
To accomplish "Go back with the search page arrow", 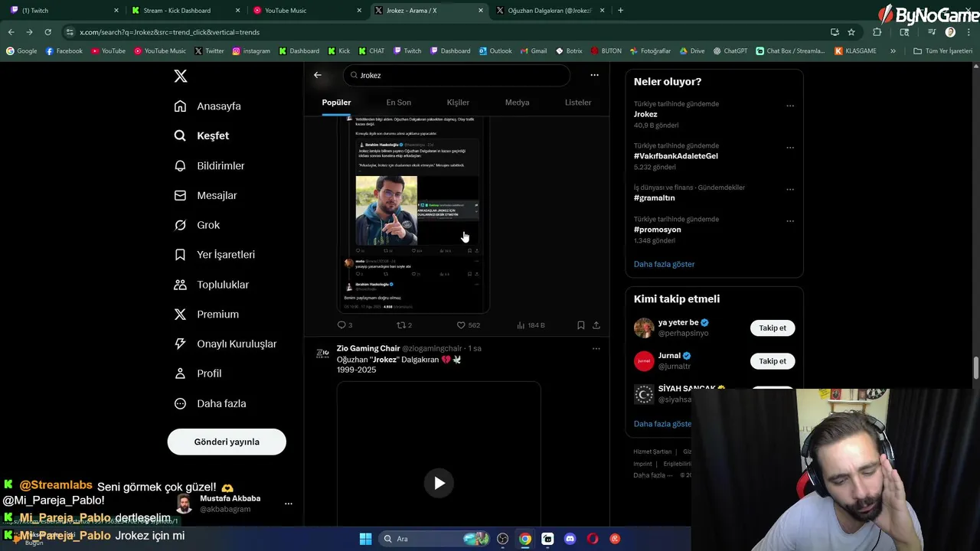I will (x=318, y=75).
